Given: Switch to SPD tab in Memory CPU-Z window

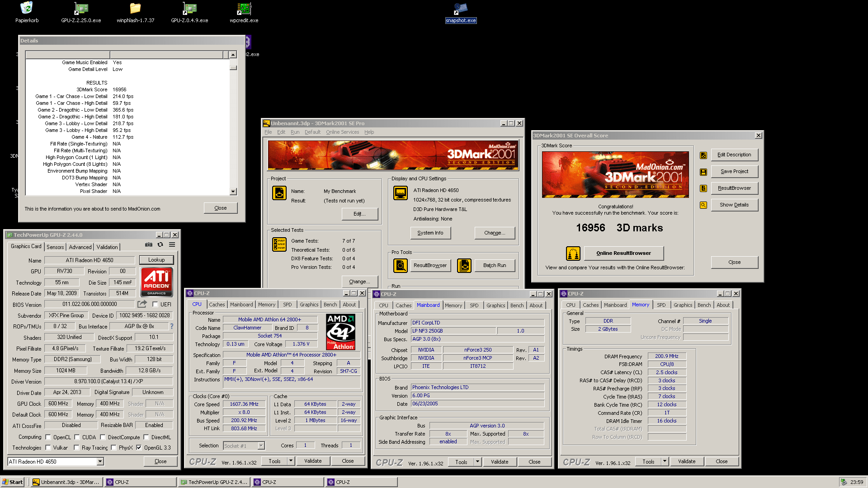Looking at the screenshot, I should point(661,305).
